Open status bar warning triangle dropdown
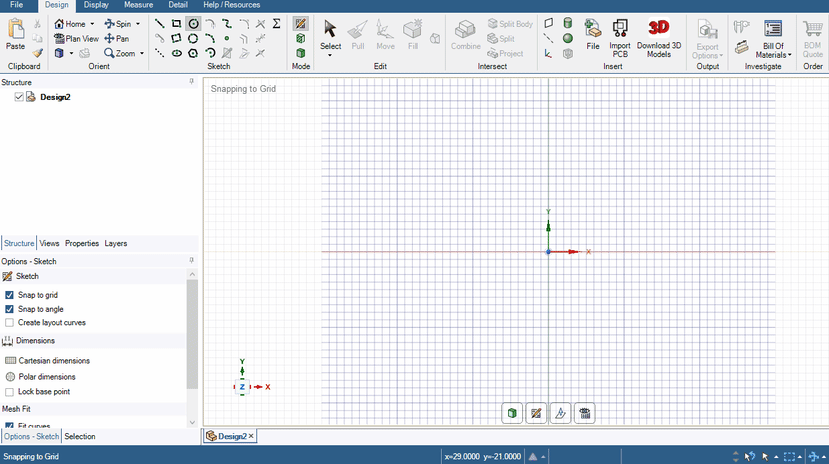The width and height of the screenshot is (829, 464). pyautogui.click(x=544, y=457)
